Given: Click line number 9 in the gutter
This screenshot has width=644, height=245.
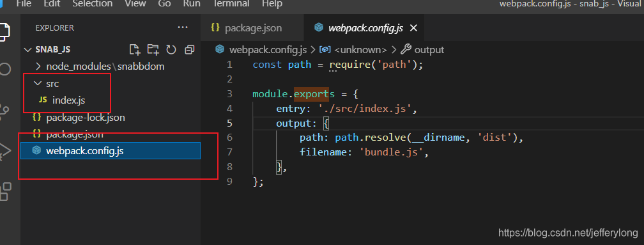Looking at the screenshot, I should click(x=229, y=181).
